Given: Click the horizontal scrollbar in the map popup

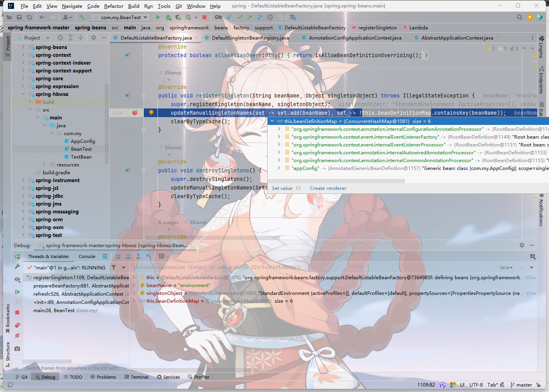Looking at the screenshot, I should (337, 181).
